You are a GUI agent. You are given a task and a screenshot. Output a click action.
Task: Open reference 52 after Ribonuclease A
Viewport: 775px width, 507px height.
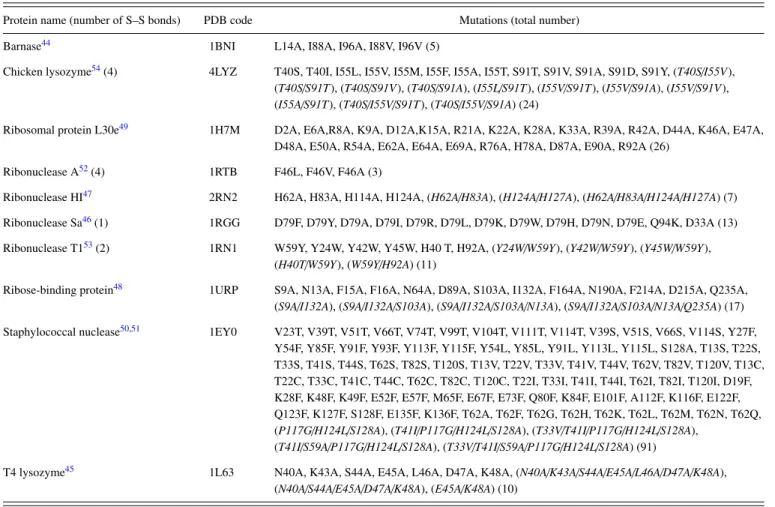click(83, 169)
